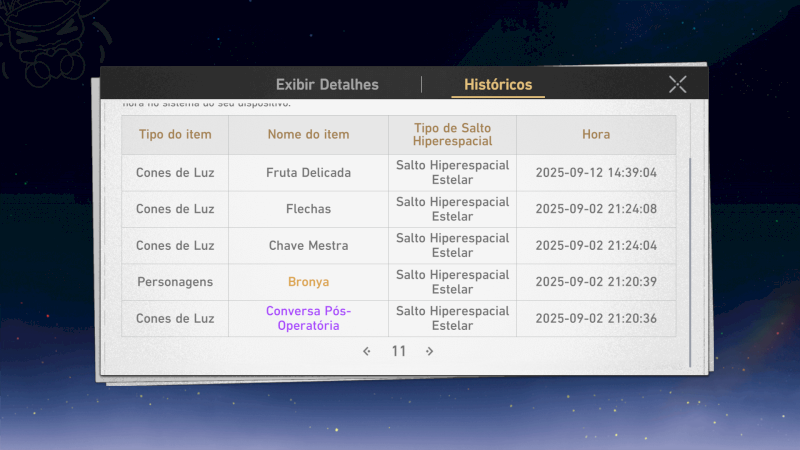Switch to the Exibir Detalhes tab
The width and height of the screenshot is (800, 450).
(x=327, y=85)
